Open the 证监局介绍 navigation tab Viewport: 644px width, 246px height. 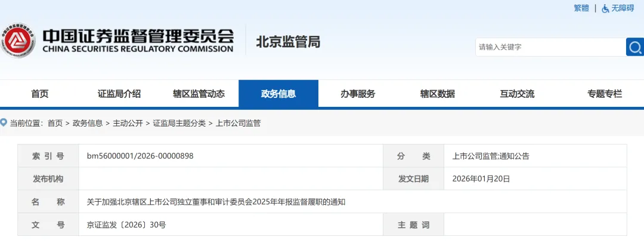[x=119, y=94]
